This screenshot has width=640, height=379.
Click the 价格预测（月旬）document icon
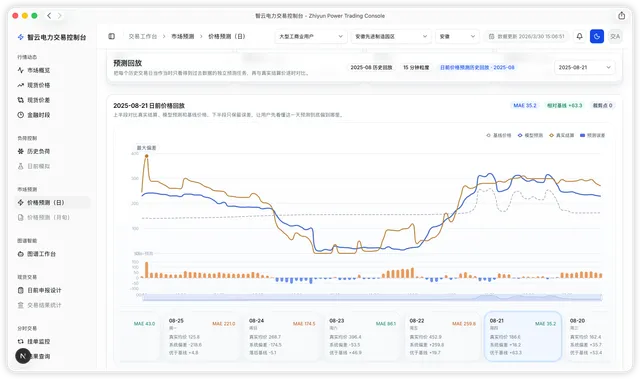click(x=20, y=217)
